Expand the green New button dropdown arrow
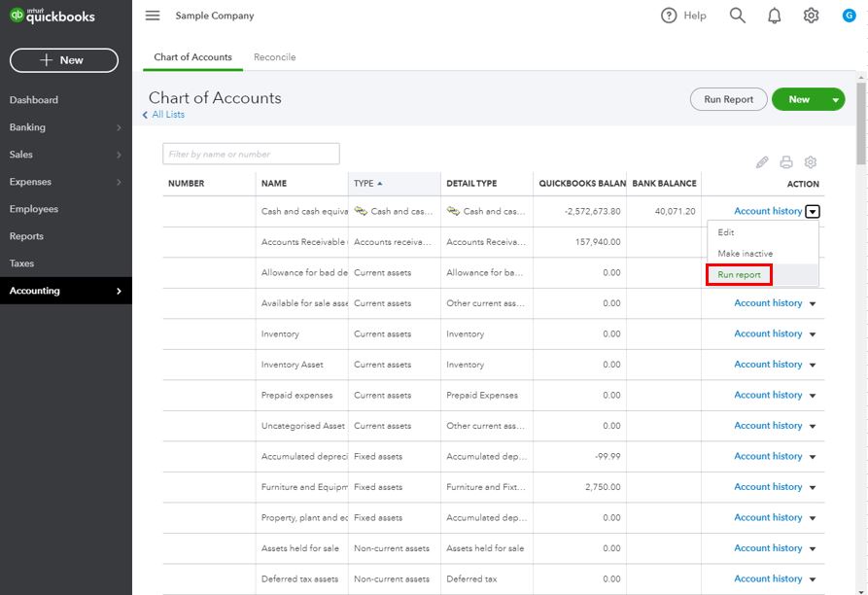 (x=836, y=99)
